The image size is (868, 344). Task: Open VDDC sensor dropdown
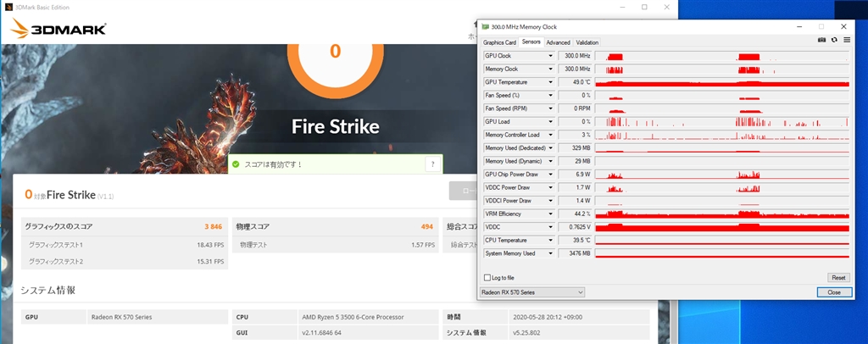[x=551, y=227]
